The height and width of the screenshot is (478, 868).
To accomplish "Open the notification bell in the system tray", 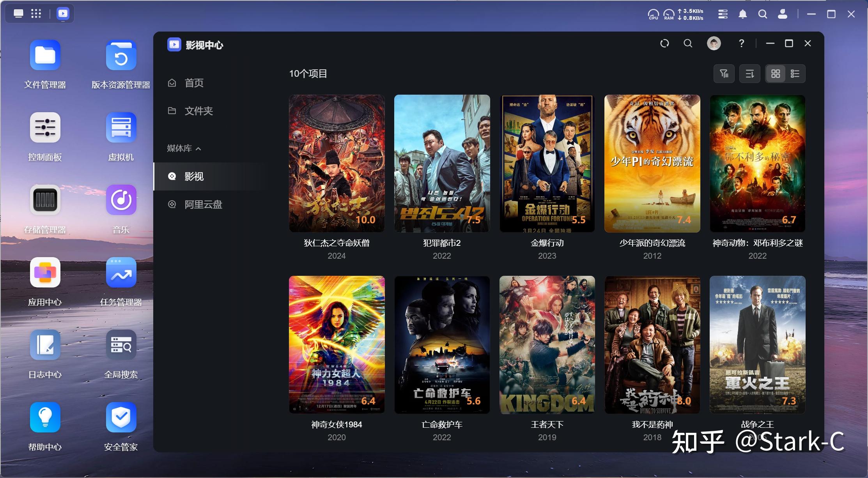I will pyautogui.click(x=742, y=14).
